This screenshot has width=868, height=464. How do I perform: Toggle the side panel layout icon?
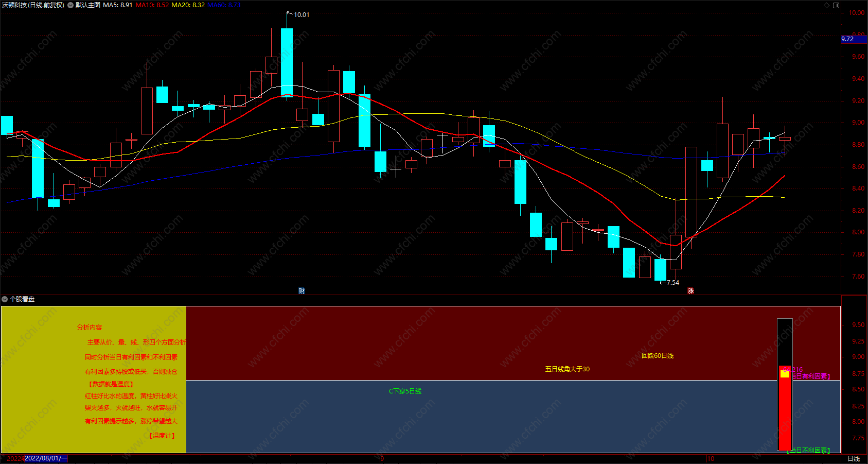pyautogui.click(x=836, y=5)
